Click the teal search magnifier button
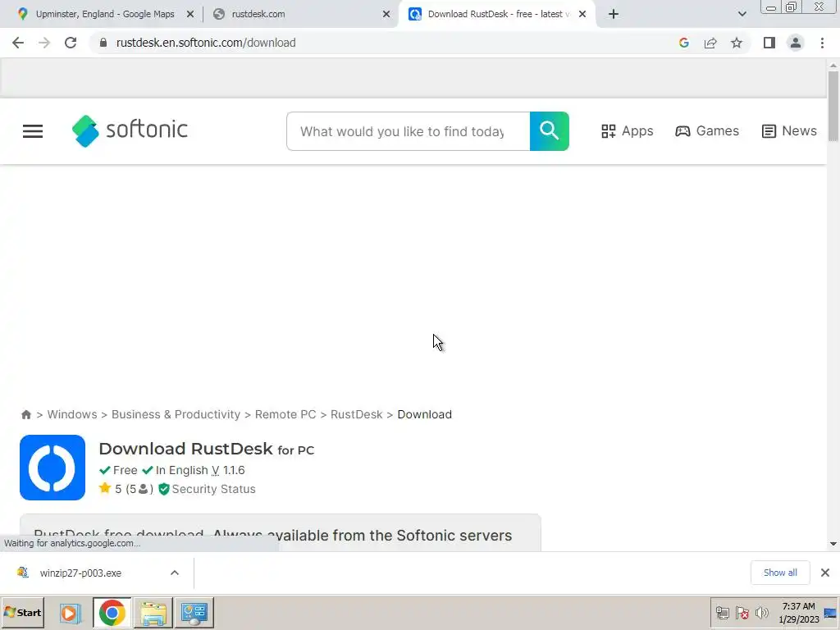Image resolution: width=840 pixels, height=630 pixels. click(549, 131)
